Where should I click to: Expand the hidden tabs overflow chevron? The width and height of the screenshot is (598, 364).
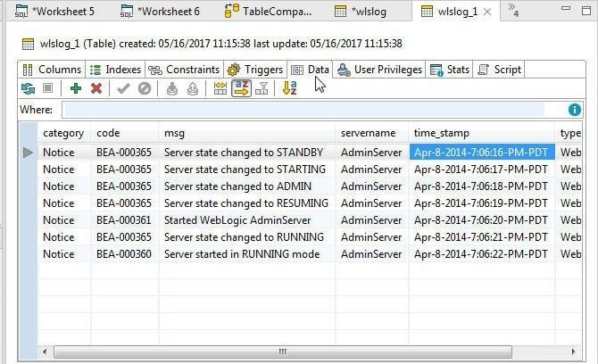tap(513, 11)
